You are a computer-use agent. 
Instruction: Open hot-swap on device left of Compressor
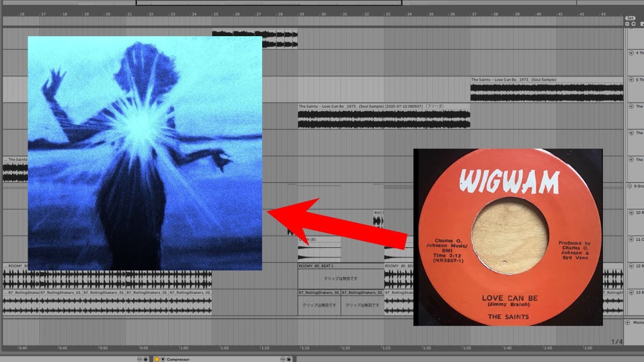pyautogui.click(x=139, y=359)
